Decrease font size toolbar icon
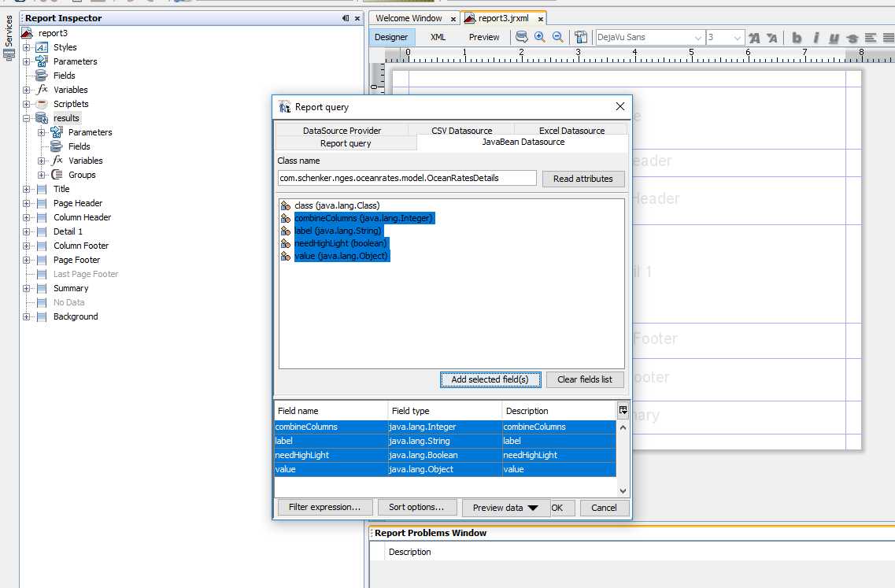Image resolution: width=895 pixels, height=588 pixels. point(771,38)
